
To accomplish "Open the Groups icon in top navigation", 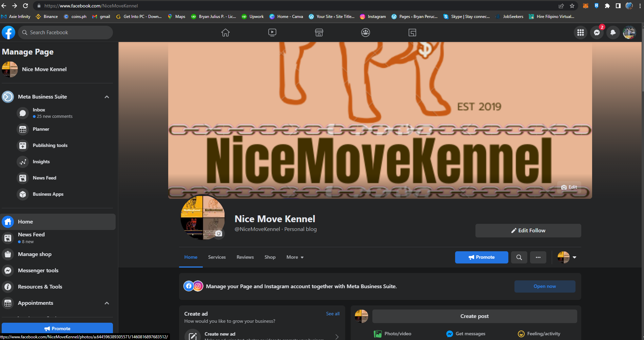I will pos(366,33).
